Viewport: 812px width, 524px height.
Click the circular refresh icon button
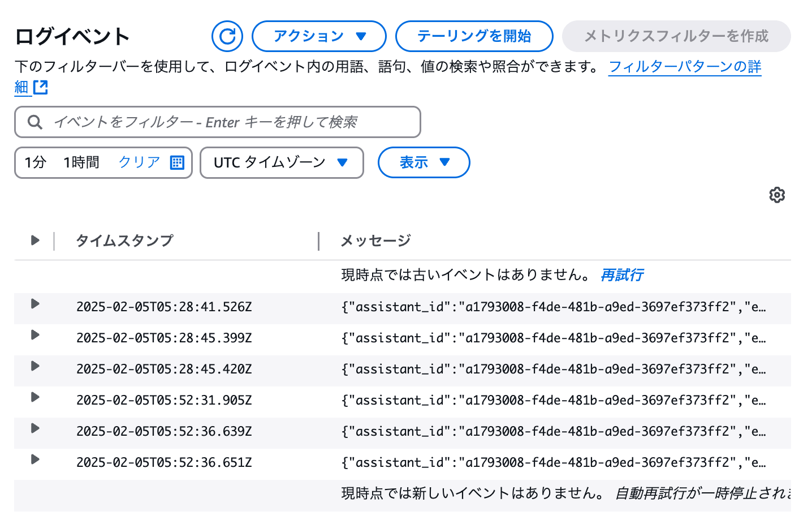pos(227,36)
